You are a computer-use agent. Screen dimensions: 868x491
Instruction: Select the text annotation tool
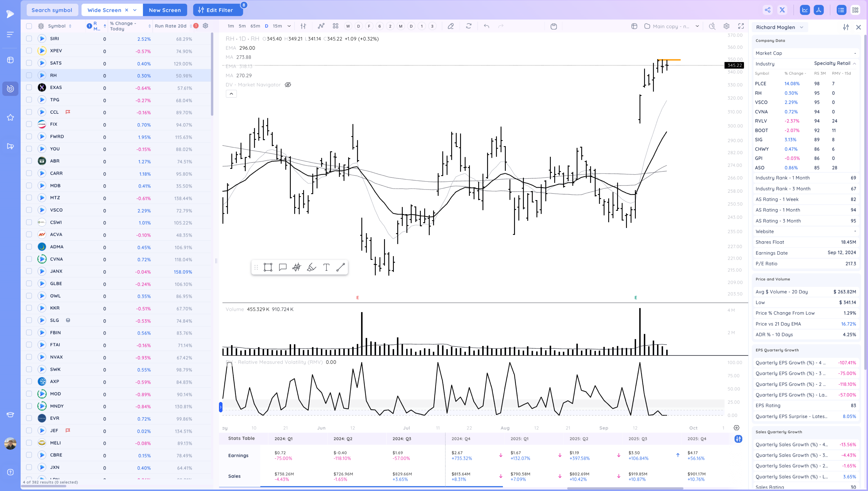[326, 267]
